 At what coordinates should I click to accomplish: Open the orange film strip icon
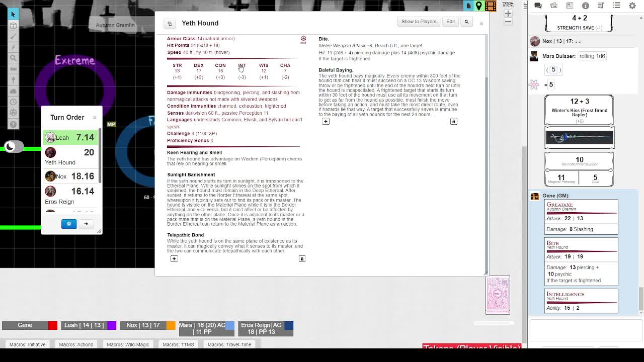[x=491, y=6]
